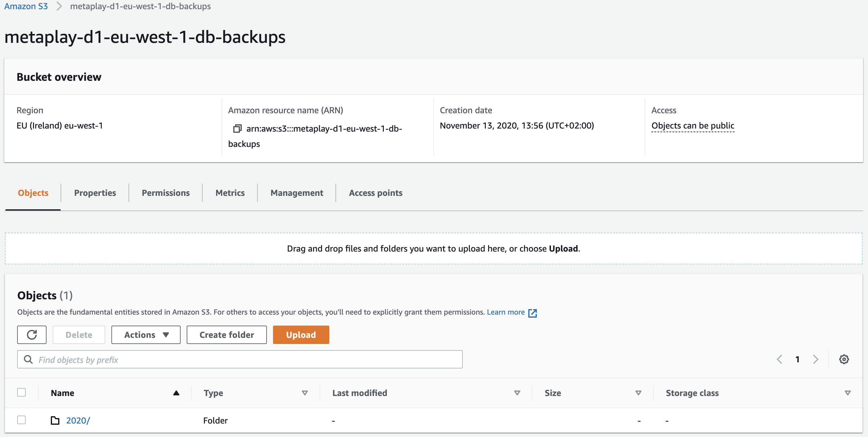Viewport: 868px width, 437px height.
Task: Sort by Size column arrow
Action: click(x=638, y=393)
